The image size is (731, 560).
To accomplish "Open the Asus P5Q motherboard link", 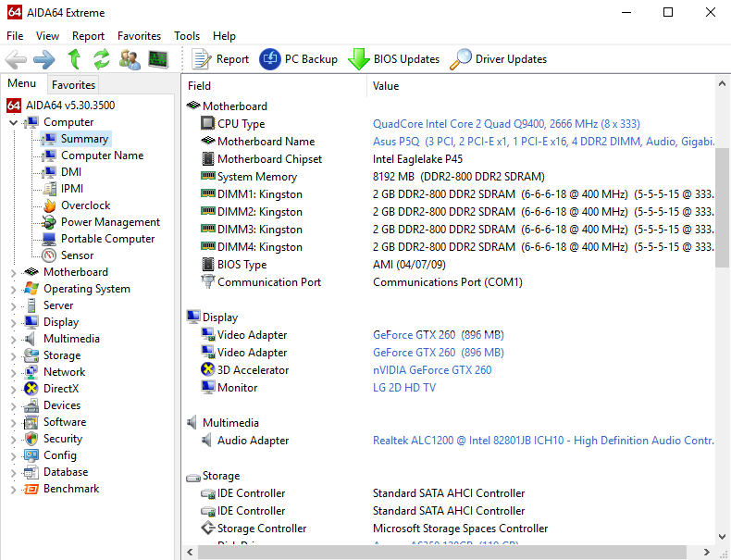I will pos(543,142).
